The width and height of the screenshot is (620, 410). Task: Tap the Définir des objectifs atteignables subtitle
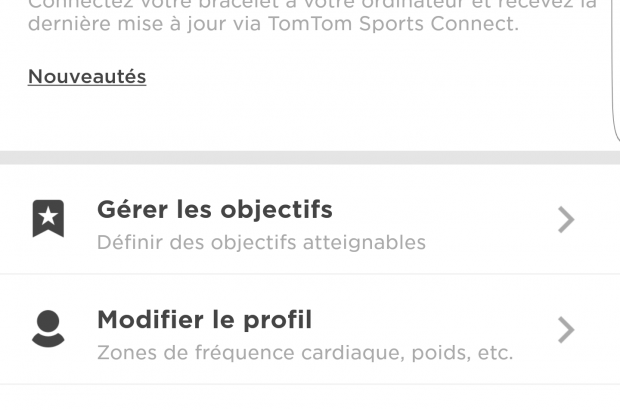point(261,242)
